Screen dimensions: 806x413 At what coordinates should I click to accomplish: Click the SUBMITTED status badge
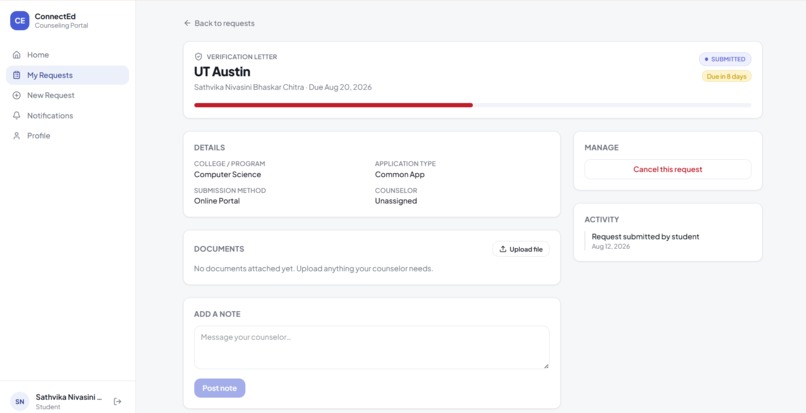(x=725, y=59)
